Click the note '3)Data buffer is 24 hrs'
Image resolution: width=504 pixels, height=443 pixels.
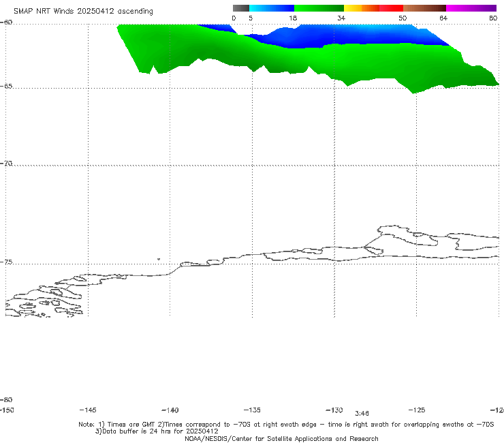(x=157, y=431)
